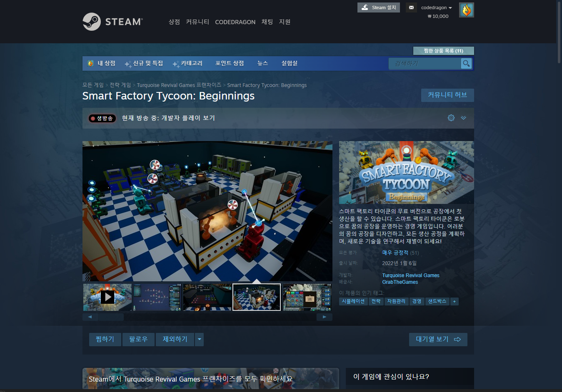Click the thumbnail strip left arrow

(x=90, y=317)
